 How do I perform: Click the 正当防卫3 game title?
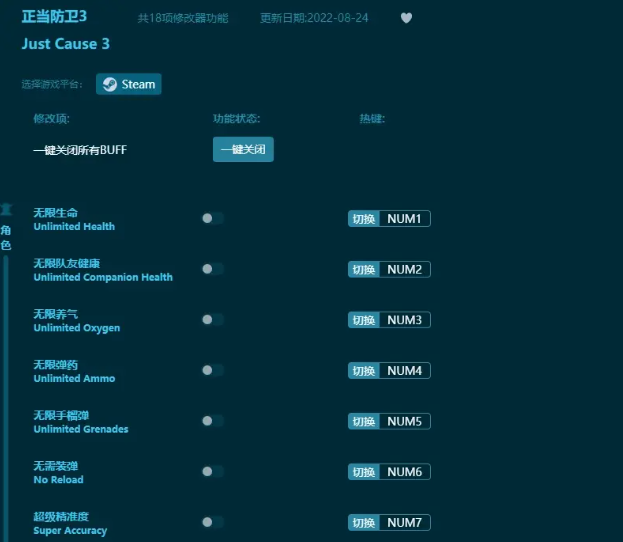[x=54, y=17]
